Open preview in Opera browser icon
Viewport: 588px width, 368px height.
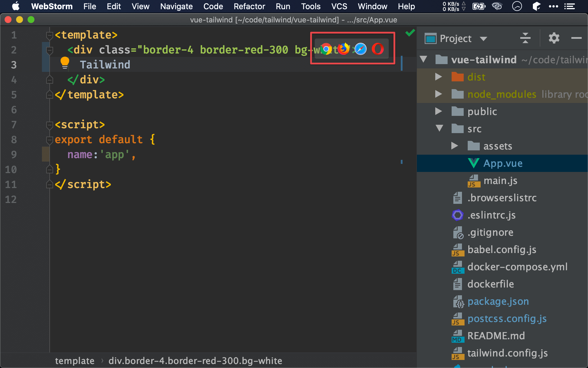[378, 49]
